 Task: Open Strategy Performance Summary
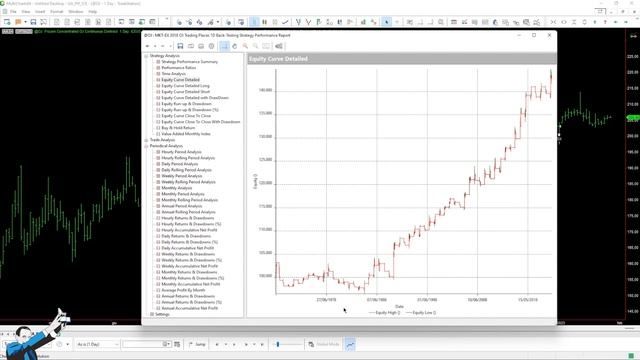coord(190,62)
